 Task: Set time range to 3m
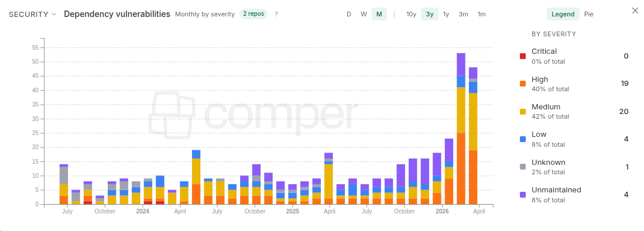click(x=463, y=14)
